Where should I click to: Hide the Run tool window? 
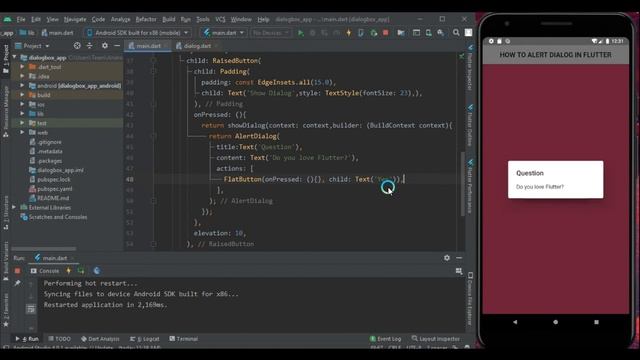tap(459, 258)
